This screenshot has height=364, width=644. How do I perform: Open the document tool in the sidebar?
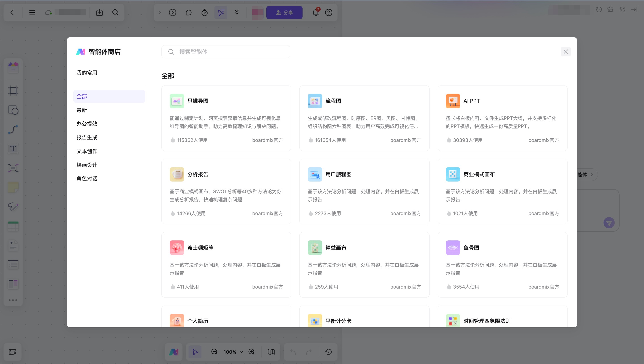[13, 245]
